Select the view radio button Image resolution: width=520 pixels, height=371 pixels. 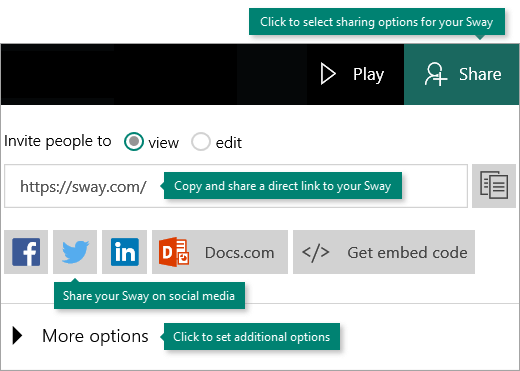[x=134, y=142]
